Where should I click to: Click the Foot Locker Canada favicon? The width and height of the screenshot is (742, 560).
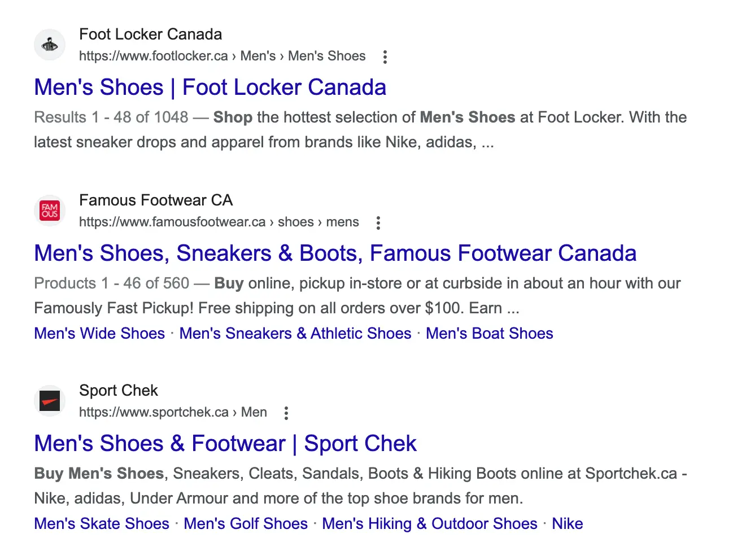coord(50,45)
